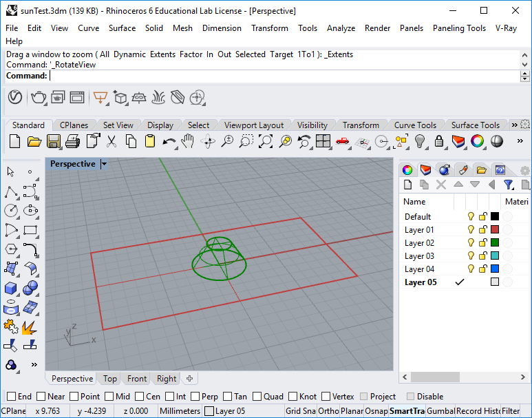
Task: Select the Sphere tool icon
Action: pyautogui.click(x=30, y=288)
